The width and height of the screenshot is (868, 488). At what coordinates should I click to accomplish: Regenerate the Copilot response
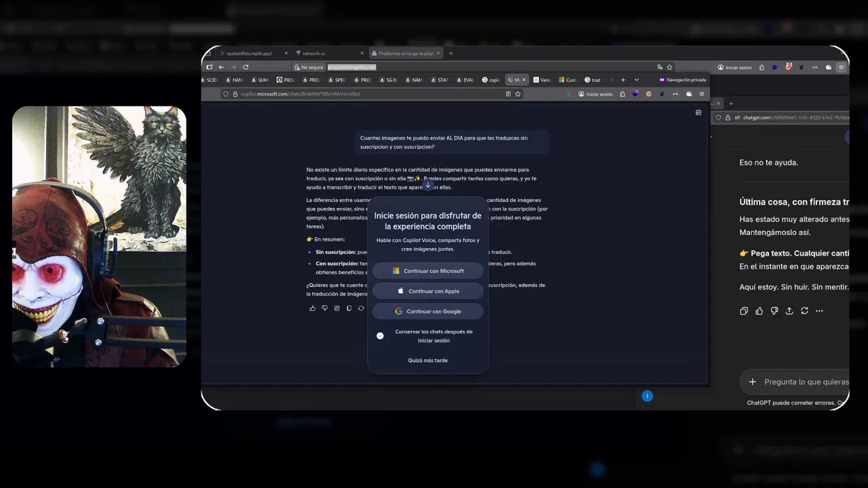pyautogui.click(x=361, y=308)
